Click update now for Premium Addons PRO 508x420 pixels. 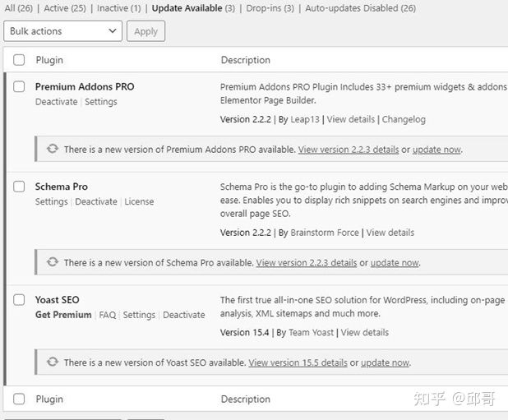coord(436,150)
